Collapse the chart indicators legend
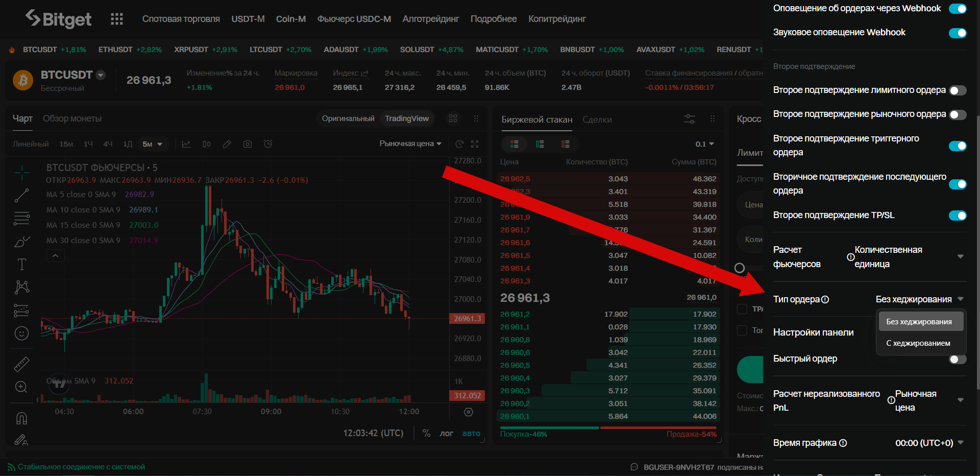 tap(55, 255)
